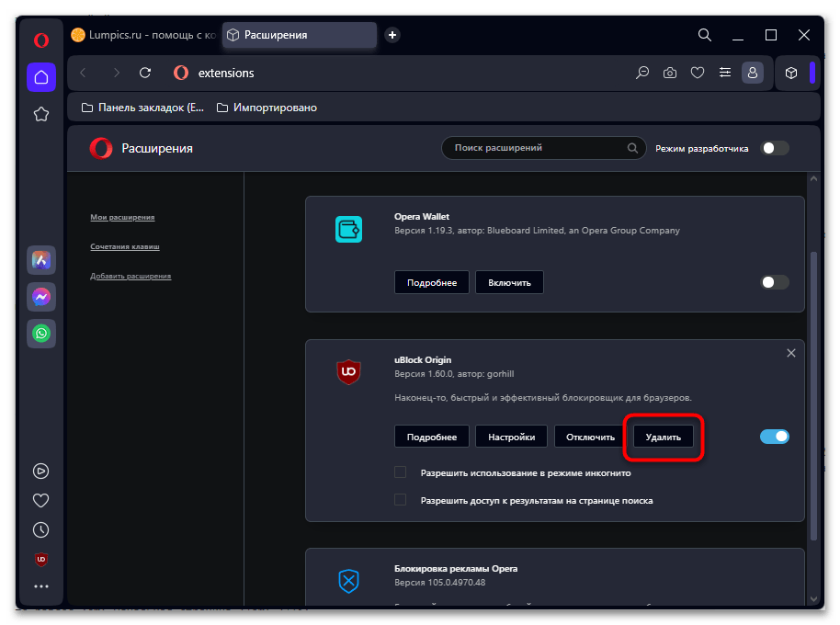
Task: Open the Opera Wallet extension icon
Action: tap(348, 229)
